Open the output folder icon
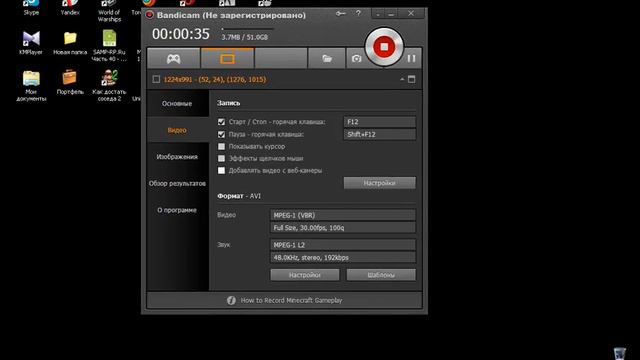Image resolution: width=640 pixels, height=360 pixels. click(x=327, y=59)
